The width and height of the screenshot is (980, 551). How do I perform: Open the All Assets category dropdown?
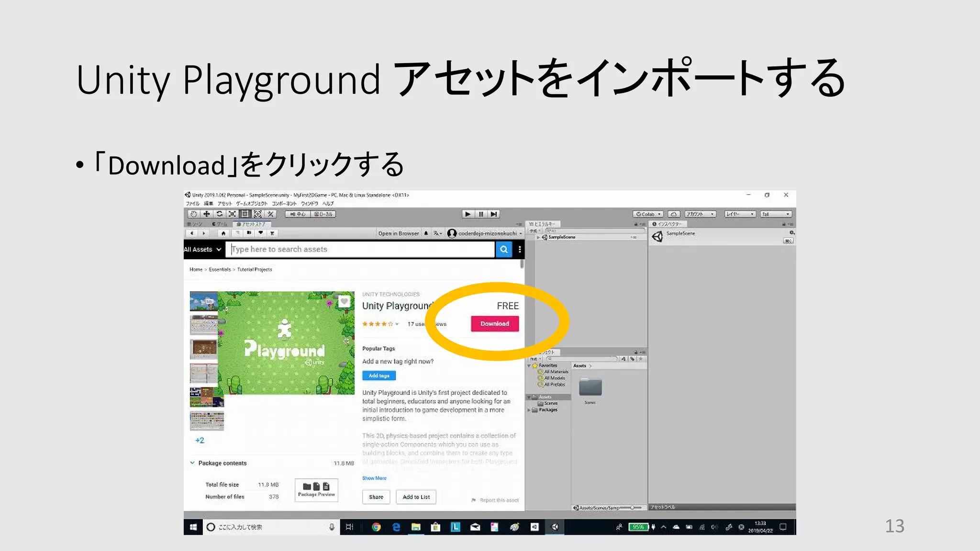pyautogui.click(x=202, y=249)
